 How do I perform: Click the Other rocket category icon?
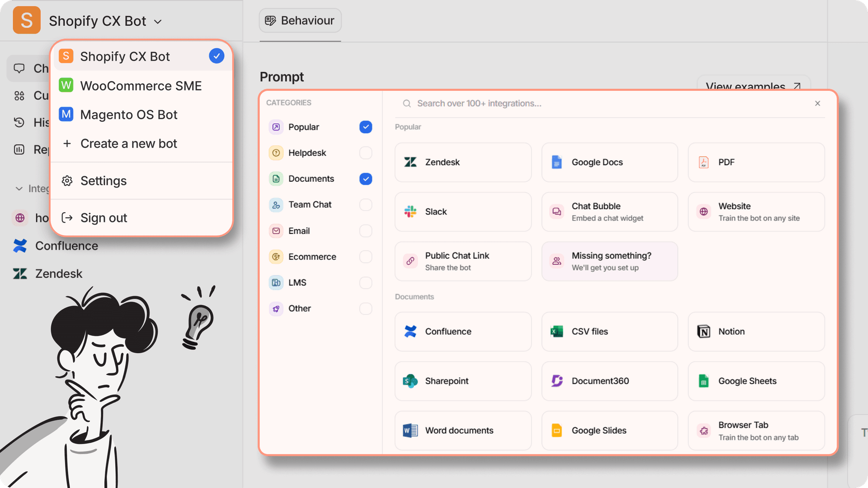point(276,309)
